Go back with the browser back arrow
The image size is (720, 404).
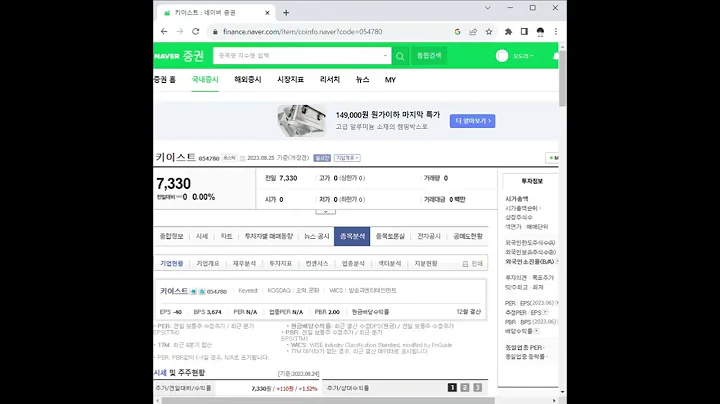point(164,32)
